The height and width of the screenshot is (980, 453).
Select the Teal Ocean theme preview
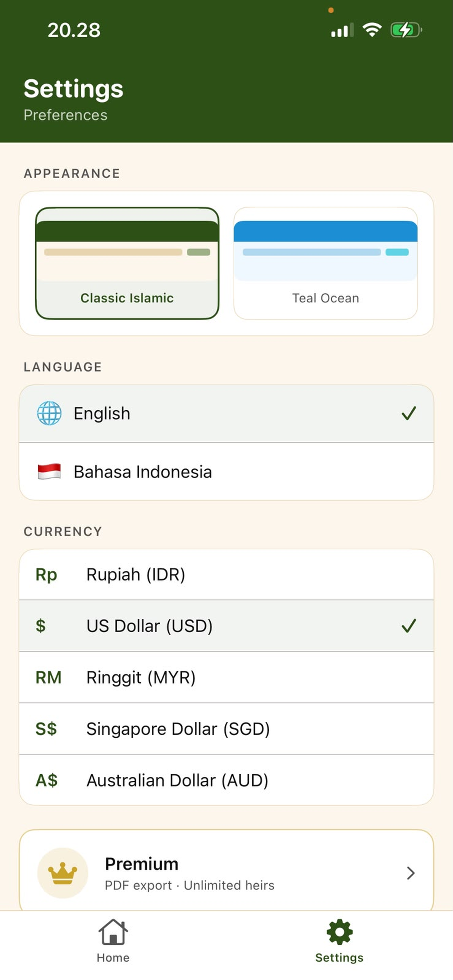point(326,263)
